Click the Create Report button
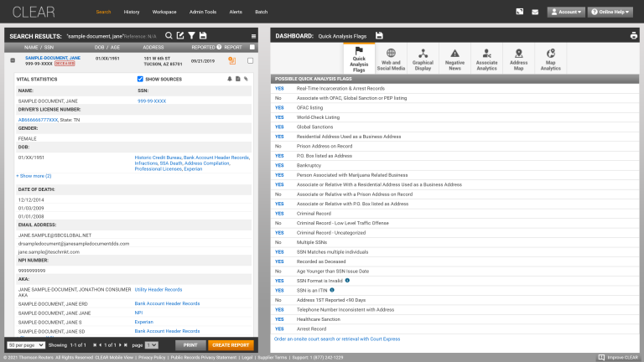This screenshot has width=644, height=362. tap(231, 344)
